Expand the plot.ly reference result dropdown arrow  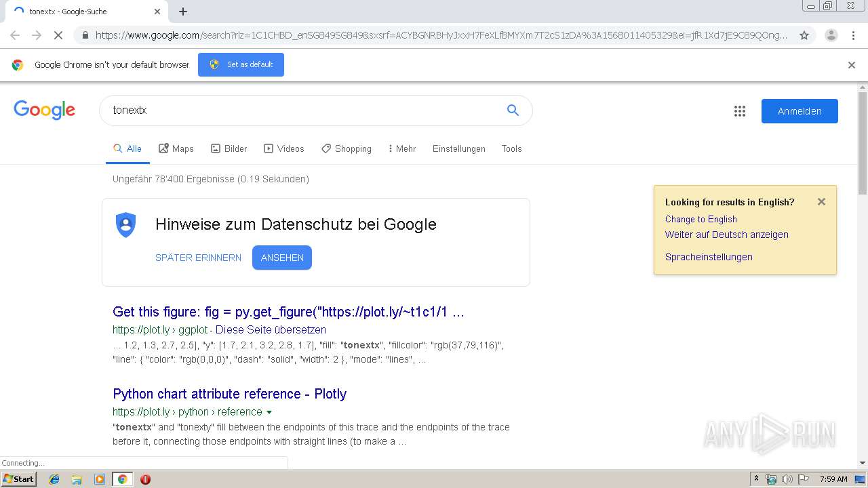click(269, 412)
